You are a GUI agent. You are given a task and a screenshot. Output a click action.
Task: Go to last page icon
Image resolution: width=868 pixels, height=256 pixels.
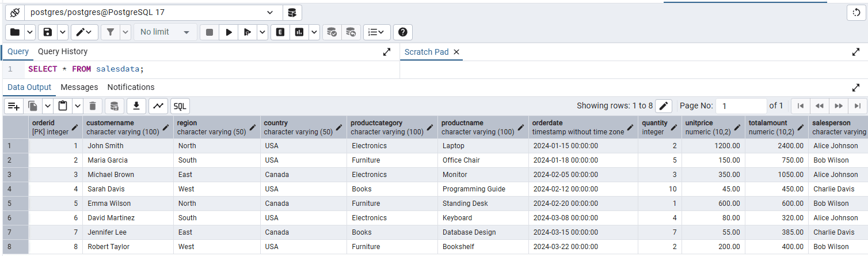(857, 106)
